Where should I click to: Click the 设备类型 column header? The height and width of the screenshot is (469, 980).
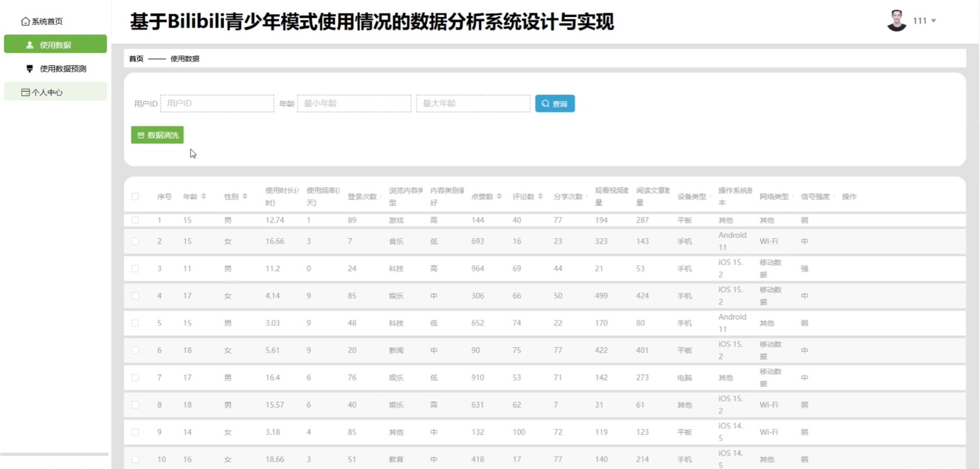[691, 196]
